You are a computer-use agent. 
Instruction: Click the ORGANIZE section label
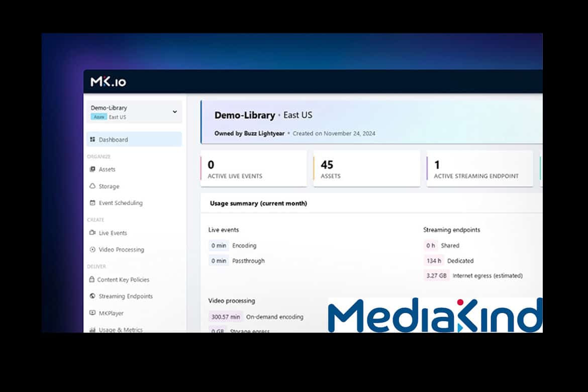(x=99, y=156)
